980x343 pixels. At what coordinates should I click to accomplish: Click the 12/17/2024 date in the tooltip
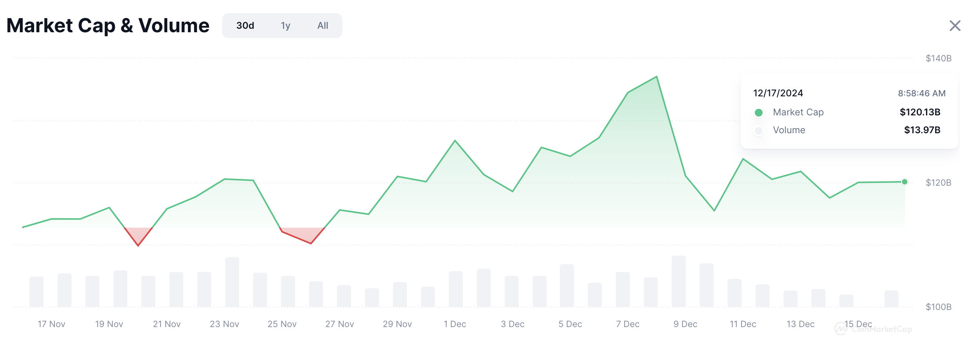coord(778,93)
